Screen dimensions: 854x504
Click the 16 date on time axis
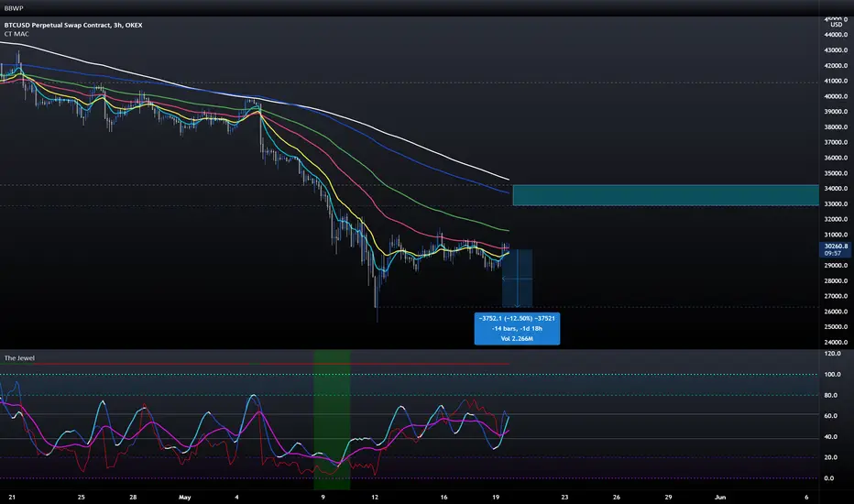pos(443,497)
